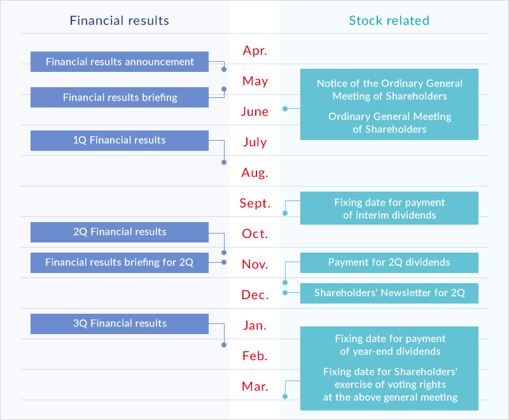
Task: Select Fixing date for interim dividends box
Action: [389, 209]
